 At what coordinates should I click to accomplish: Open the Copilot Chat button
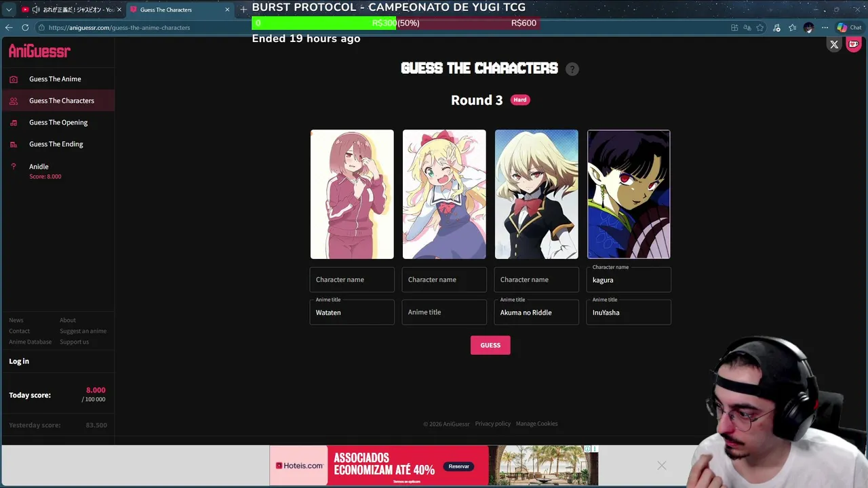849,28
